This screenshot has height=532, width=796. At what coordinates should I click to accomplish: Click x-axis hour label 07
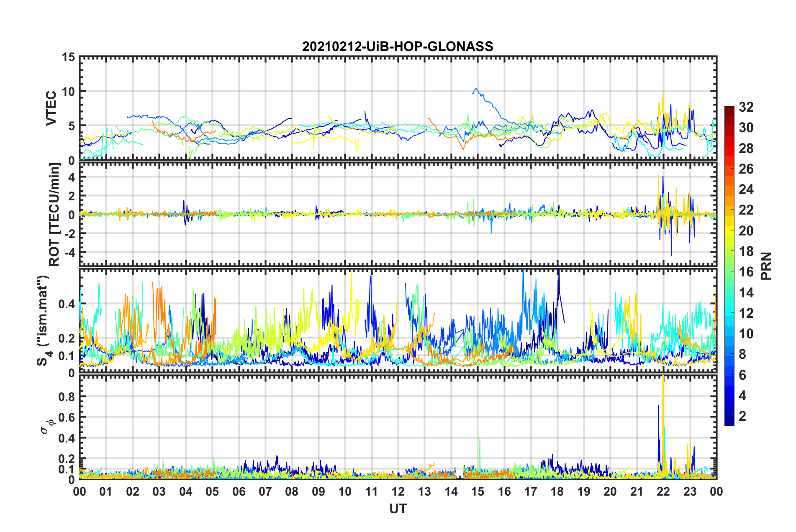click(265, 491)
